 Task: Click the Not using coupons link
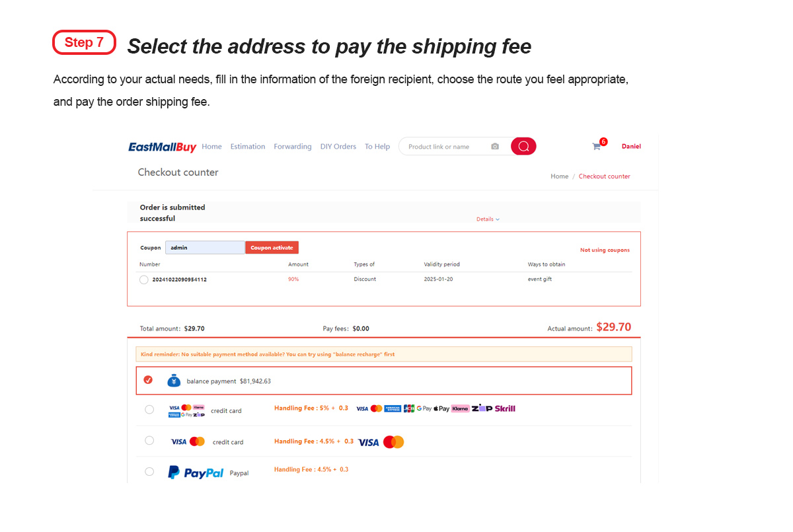click(605, 250)
